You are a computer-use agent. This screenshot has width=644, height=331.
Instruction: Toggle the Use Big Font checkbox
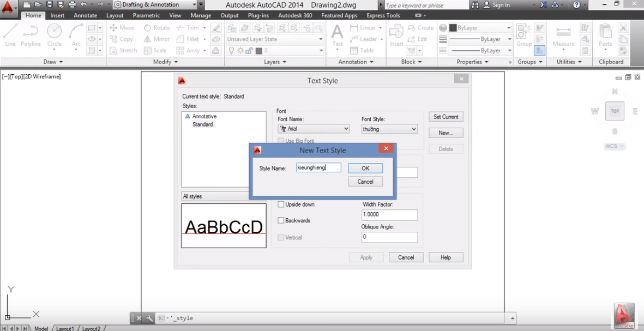pos(281,141)
